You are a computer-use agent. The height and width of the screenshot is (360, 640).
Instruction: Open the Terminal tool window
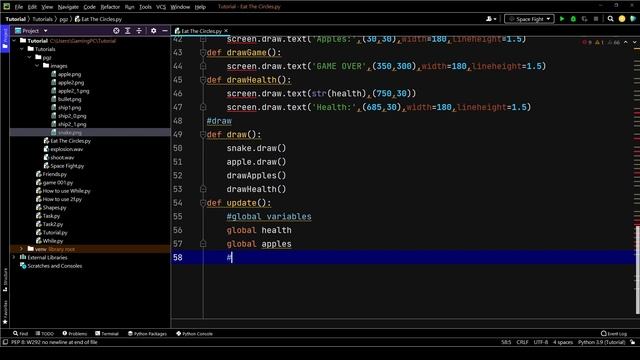point(107,333)
